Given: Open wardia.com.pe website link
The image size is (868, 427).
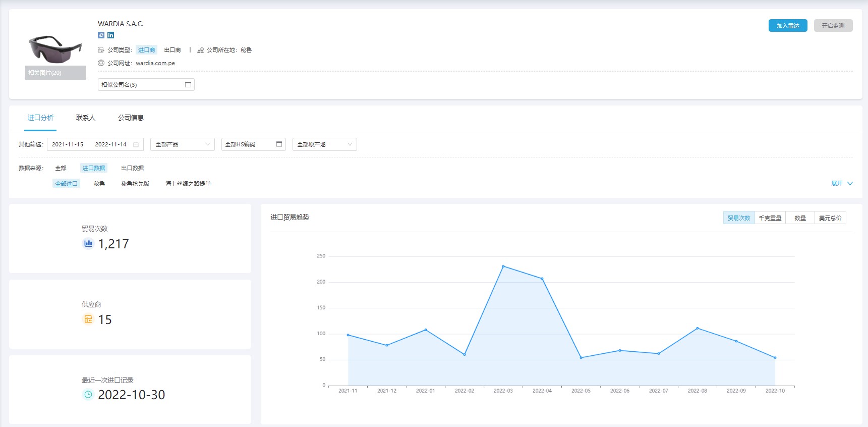Looking at the screenshot, I should click(x=155, y=63).
